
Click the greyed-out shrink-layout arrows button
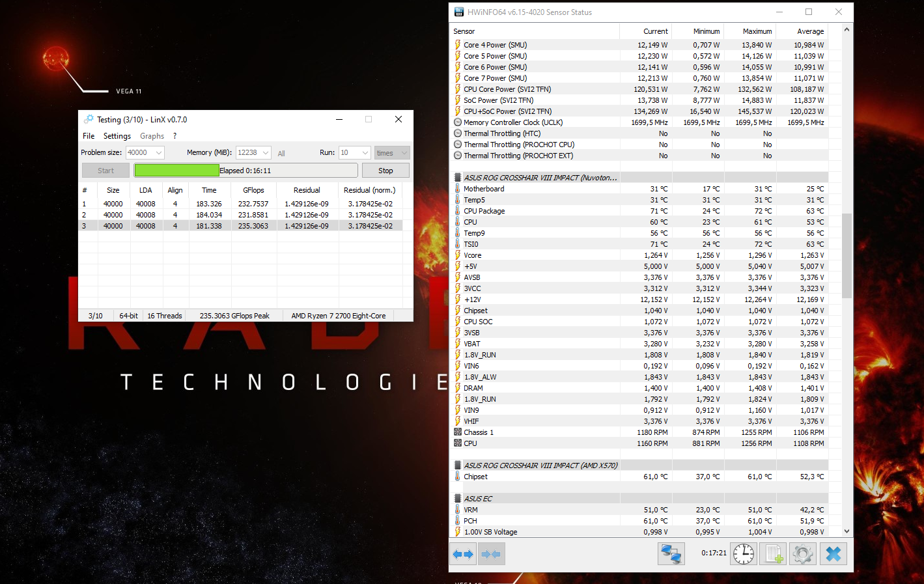(492, 554)
